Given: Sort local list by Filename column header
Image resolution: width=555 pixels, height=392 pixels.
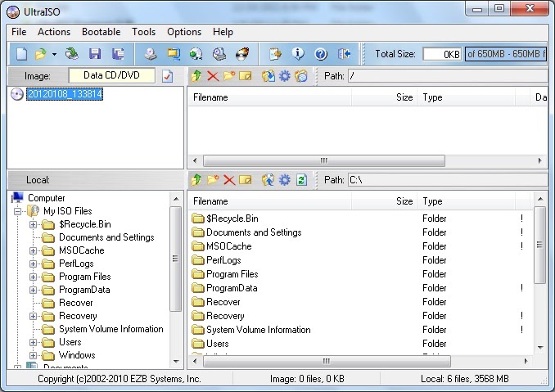Looking at the screenshot, I should coord(269,201).
